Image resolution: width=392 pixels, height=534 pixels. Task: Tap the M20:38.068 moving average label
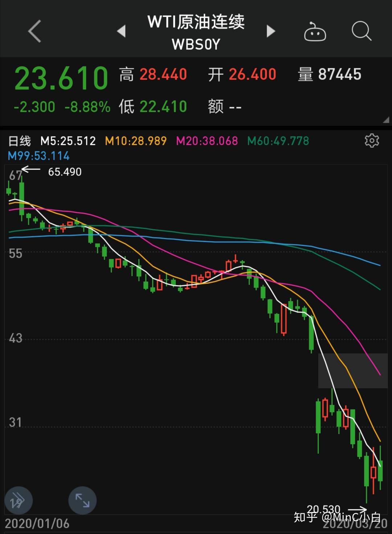coord(207,141)
